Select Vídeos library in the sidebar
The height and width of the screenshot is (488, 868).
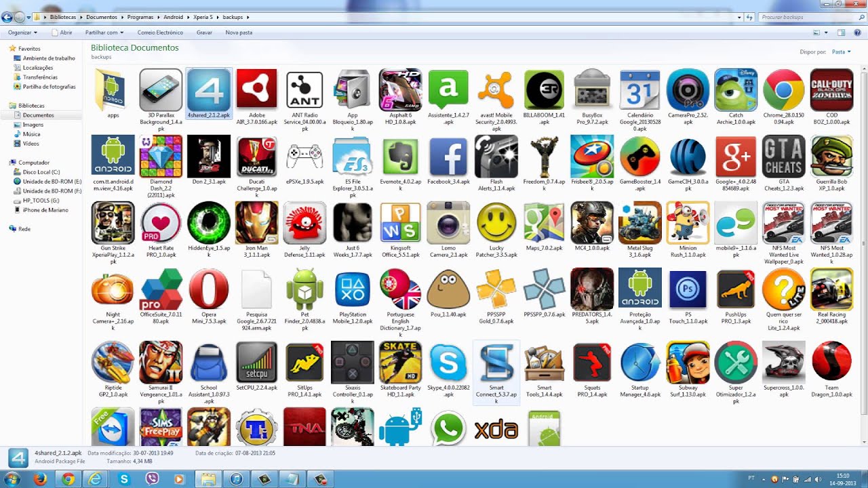point(31,144)
